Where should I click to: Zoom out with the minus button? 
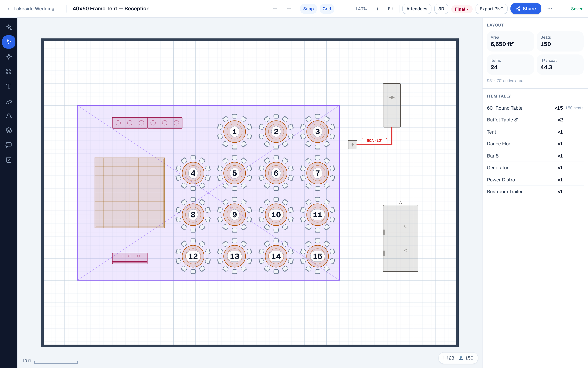click(x=345, y=9)
